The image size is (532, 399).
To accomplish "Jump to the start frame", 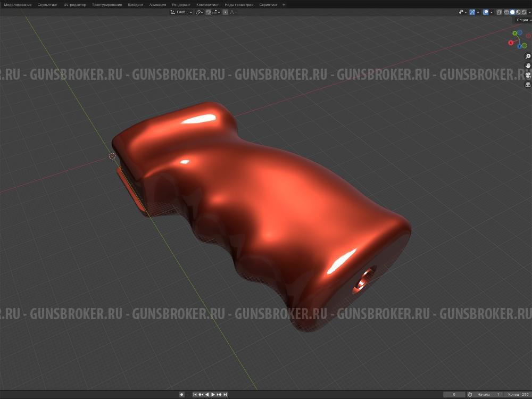I will pos(195,395).
